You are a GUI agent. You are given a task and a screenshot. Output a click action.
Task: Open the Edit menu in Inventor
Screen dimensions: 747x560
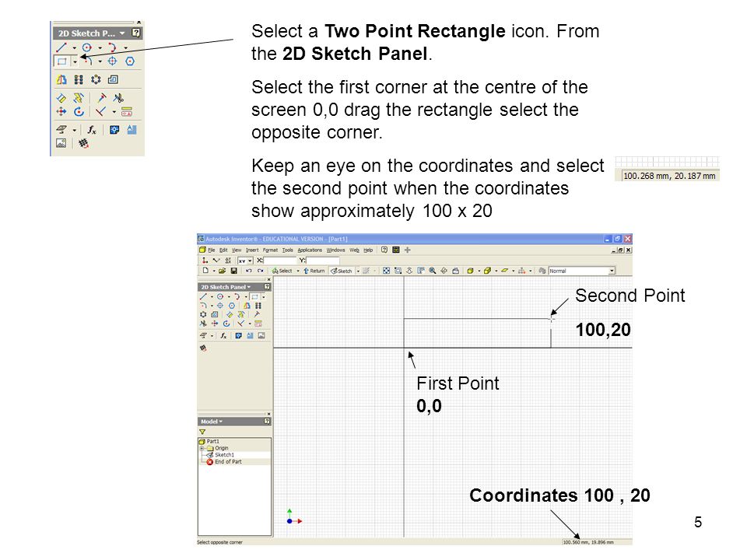(223, 250)
